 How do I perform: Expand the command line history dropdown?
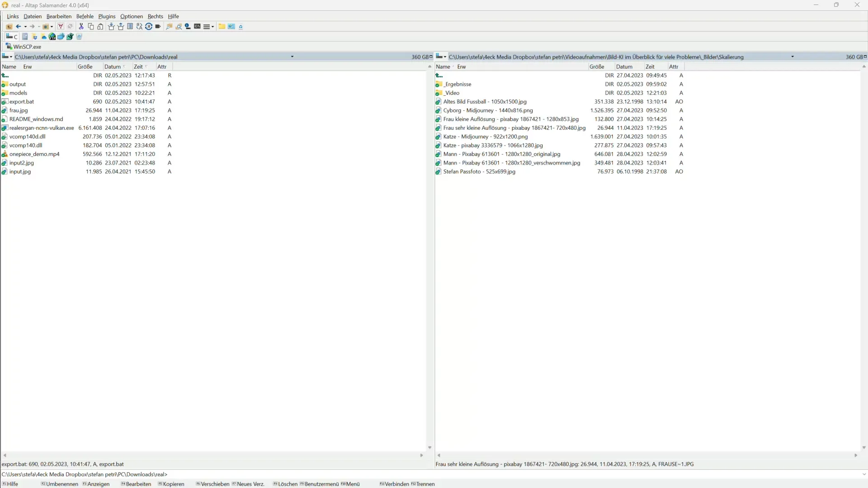click(x=863, y=474)
